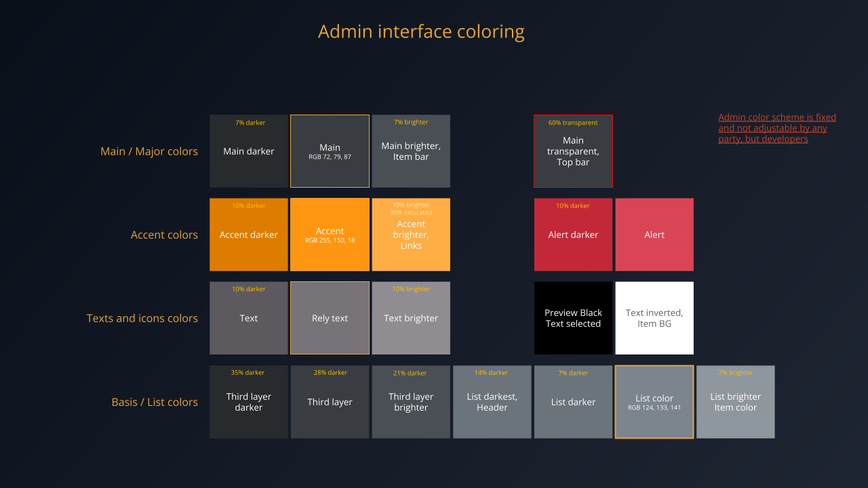Viewport: 868px width, 488px height.
Task: Click the List darkest, Header swatch
Action: coord(492,401)
